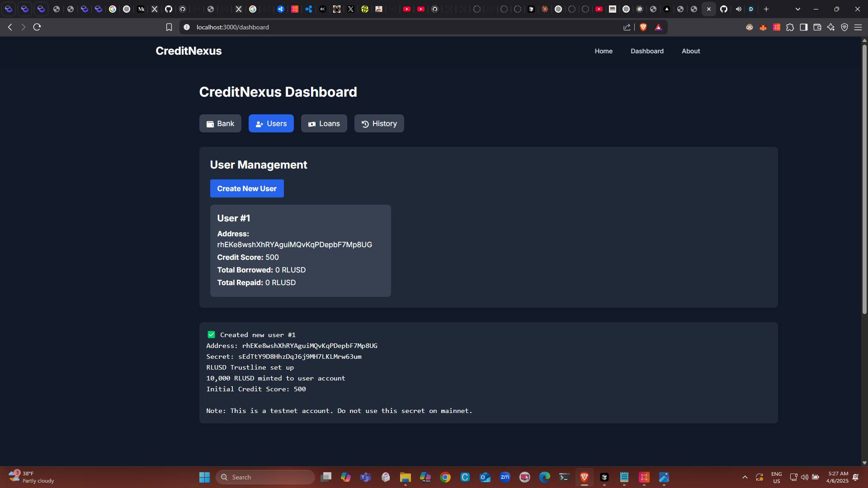Bookmark this page icon
Screen dimensions: 868x488
point(169,27)
